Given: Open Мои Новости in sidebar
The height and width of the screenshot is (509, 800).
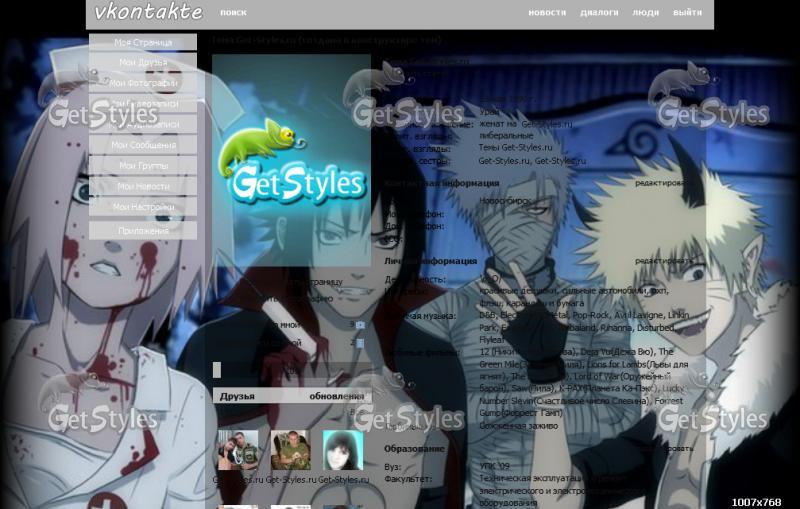Looking at the screenshot, I should pyautogui.click(x=143, y=187).
